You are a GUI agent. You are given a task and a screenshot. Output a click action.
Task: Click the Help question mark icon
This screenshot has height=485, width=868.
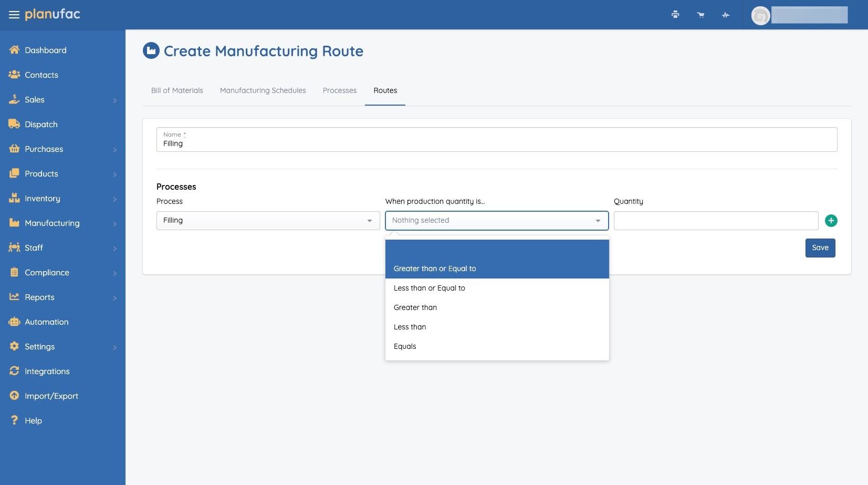pyautogui.click(x=14, y=420)
